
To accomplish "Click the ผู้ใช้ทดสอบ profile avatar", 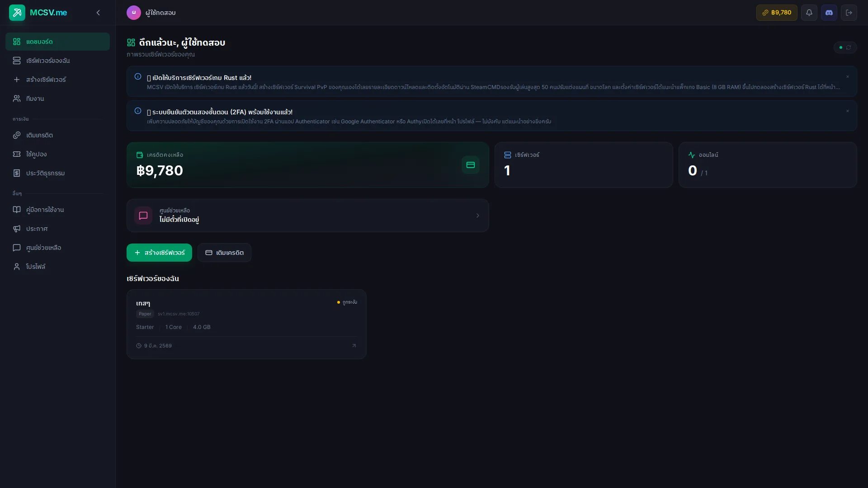I will (x=133, y=13).
